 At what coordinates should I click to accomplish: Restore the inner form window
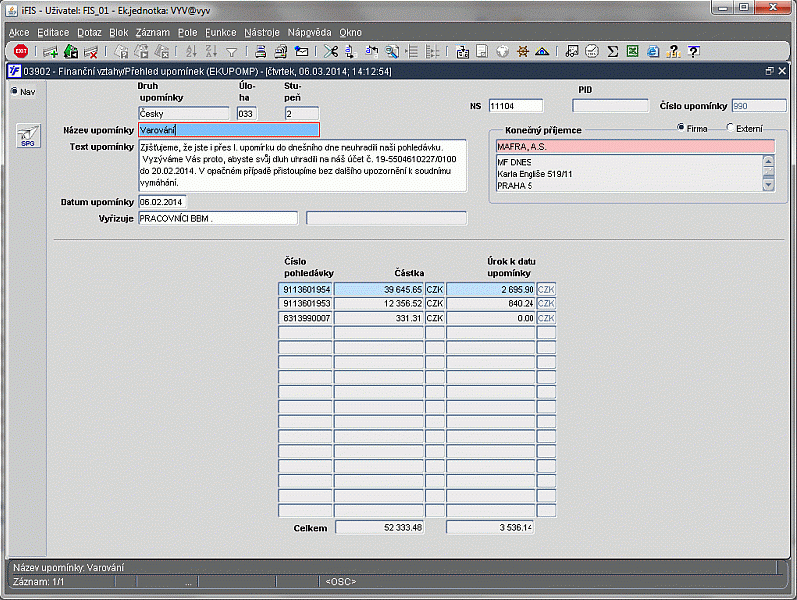pos(770,71)
